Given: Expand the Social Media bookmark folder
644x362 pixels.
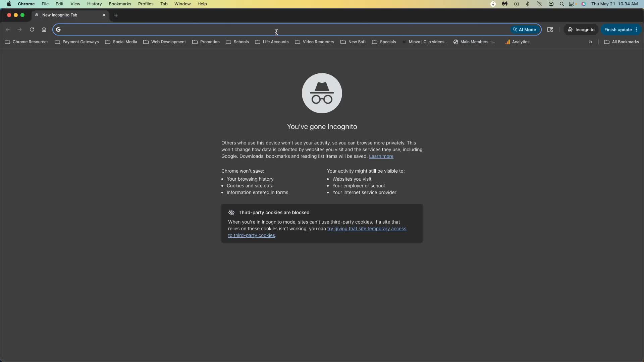Looking at the screenshot, I should tap(121, 42).
